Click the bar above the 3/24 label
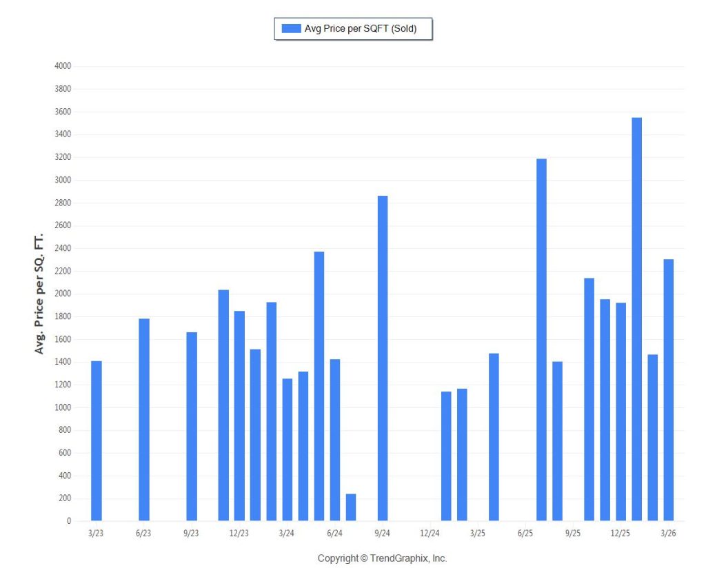The width and height of the screenshot is (706, 588). point(288,449)
